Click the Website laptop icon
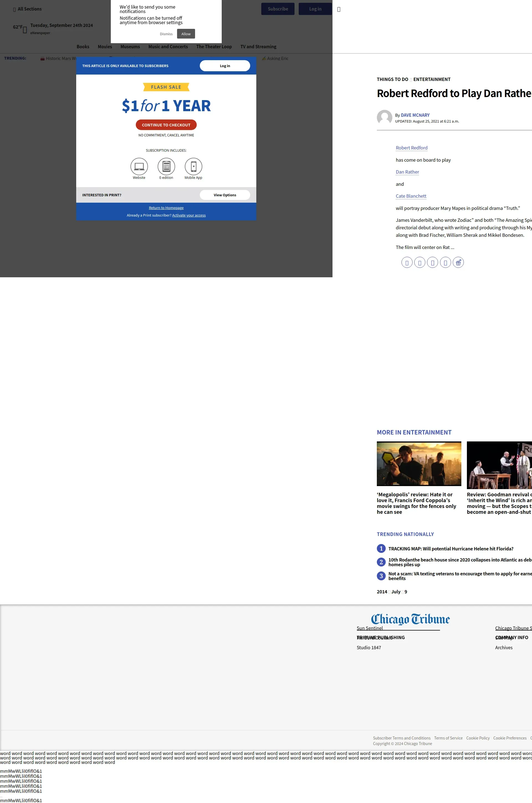532x803 pixels. coord(139,166)
